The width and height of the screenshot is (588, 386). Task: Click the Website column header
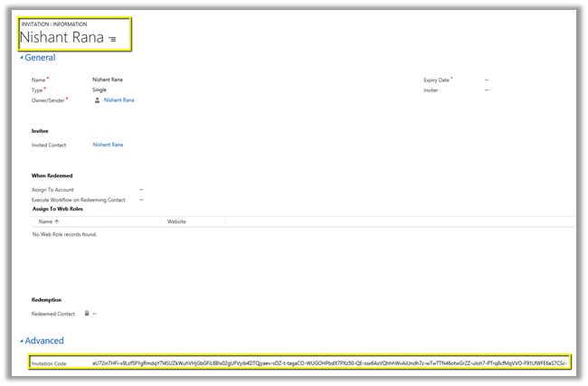pyautogui.click(x=176, y=221)
